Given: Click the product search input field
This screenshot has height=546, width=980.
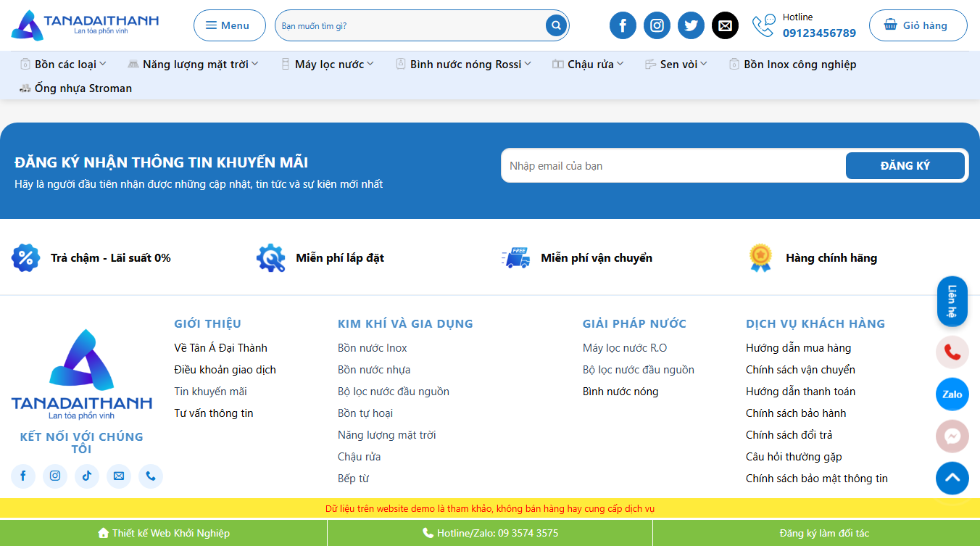Looking at the screenshot, I should 410,25.
